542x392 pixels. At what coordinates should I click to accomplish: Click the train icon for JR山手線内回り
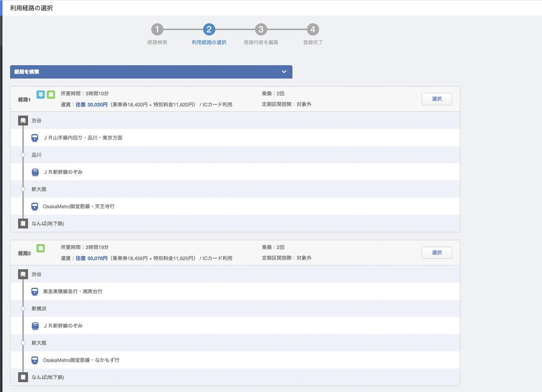[x=35, y=138]
